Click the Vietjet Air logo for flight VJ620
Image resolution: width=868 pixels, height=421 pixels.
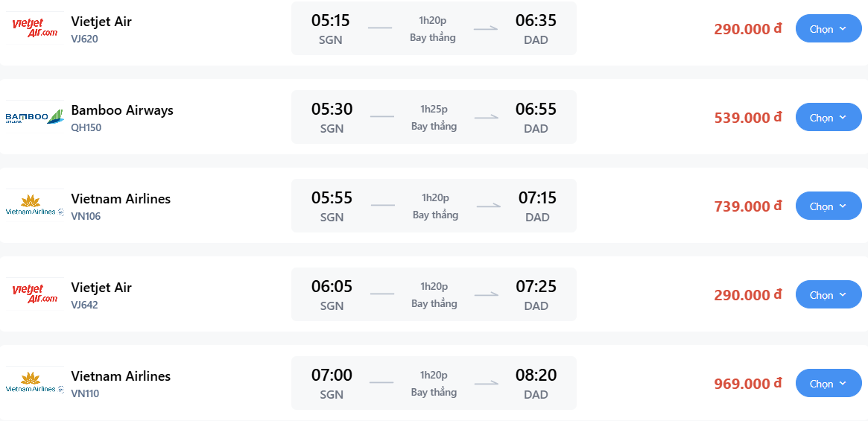35,28
